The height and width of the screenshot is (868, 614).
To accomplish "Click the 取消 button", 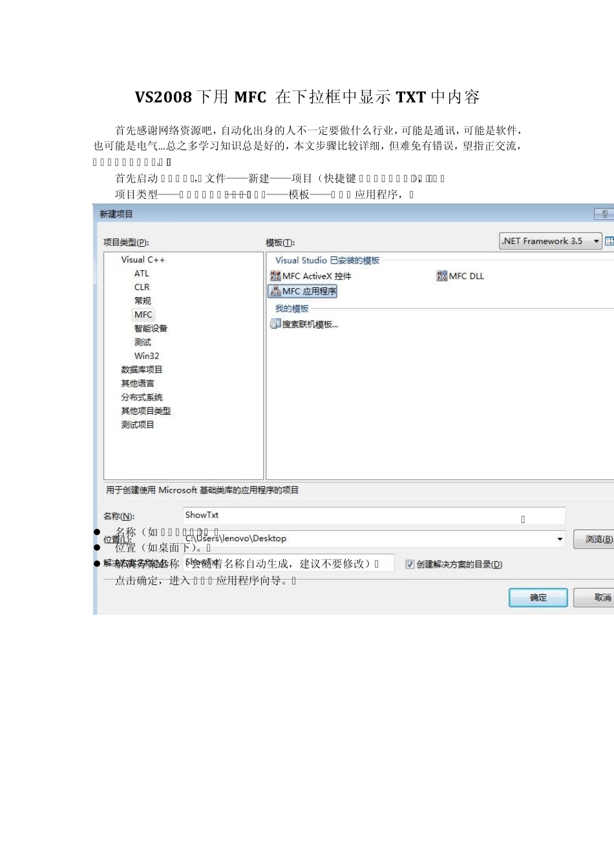I will click(x=595, y=597).
